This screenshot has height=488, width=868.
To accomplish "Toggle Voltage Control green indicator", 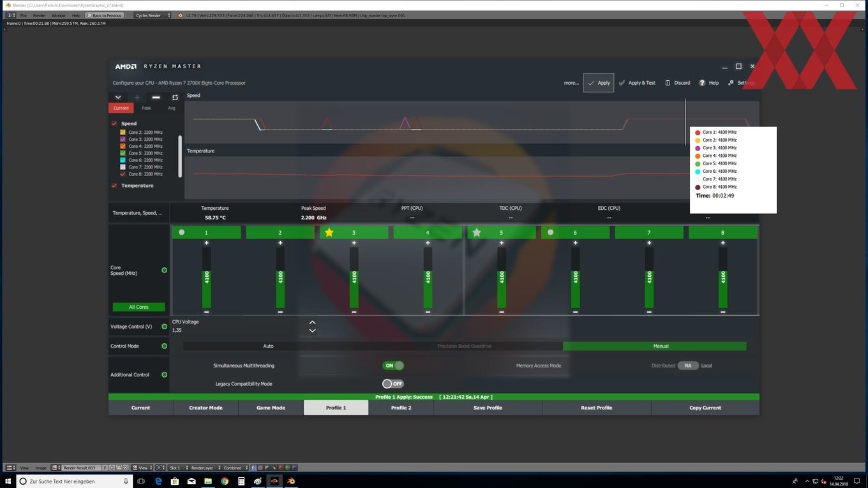I will (164, 327).
